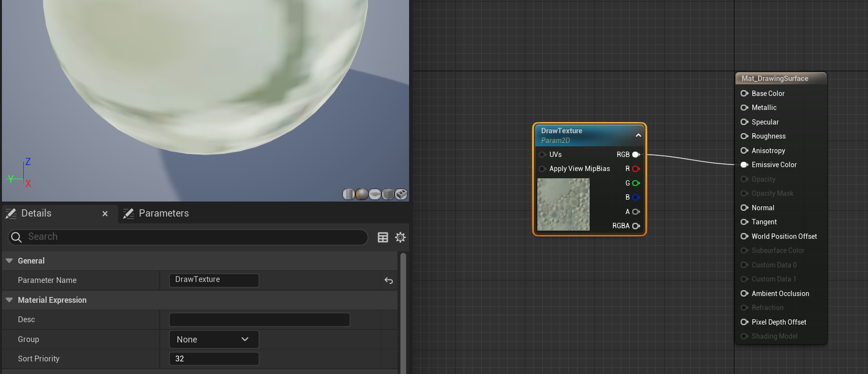Click the RGB output pin
Viewport: 868px width, 374px height.
click(636, 155)
